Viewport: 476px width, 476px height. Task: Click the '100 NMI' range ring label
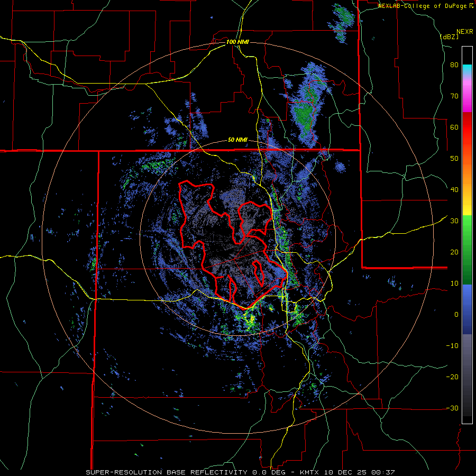click(237, 42)
